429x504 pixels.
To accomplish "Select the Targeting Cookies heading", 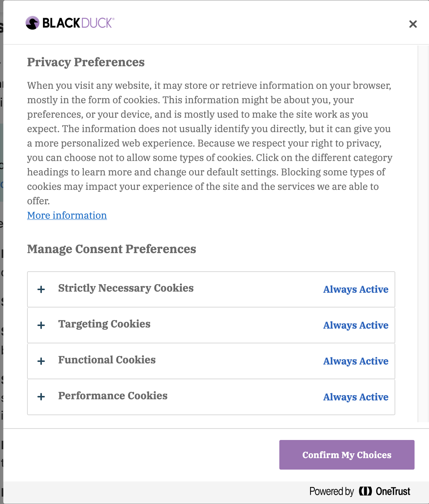I will pos(104,324).
